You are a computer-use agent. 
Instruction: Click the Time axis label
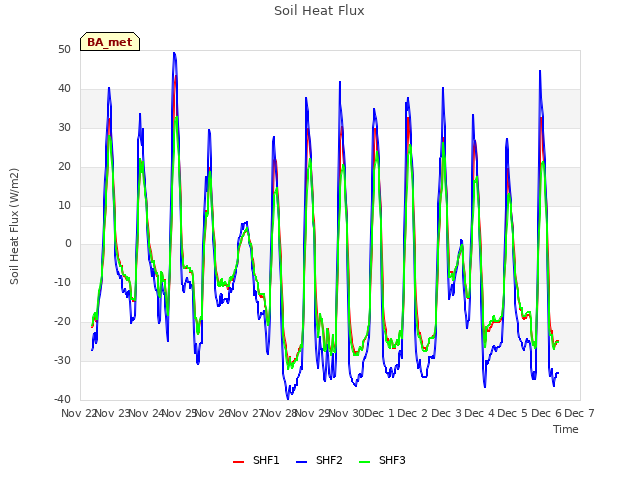click(x=566, y=429)
